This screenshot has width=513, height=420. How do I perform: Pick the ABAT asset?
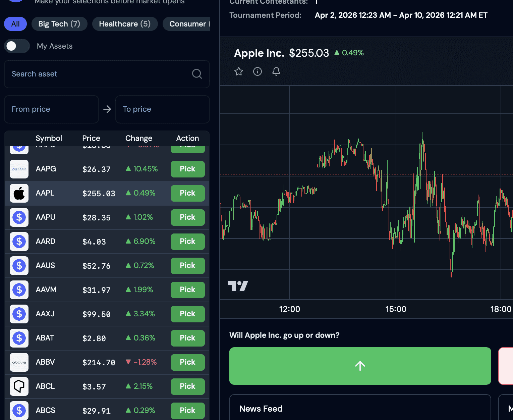click(x=188, y=338)
